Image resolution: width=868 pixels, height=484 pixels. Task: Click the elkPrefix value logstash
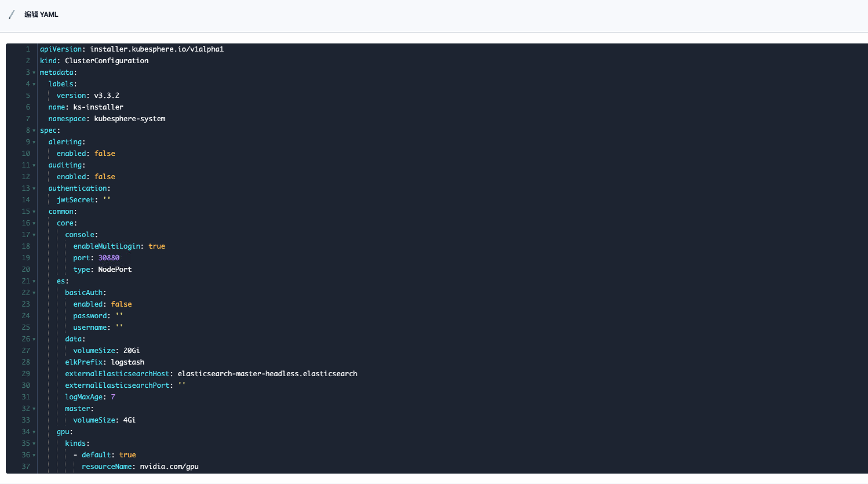(127, 362)
